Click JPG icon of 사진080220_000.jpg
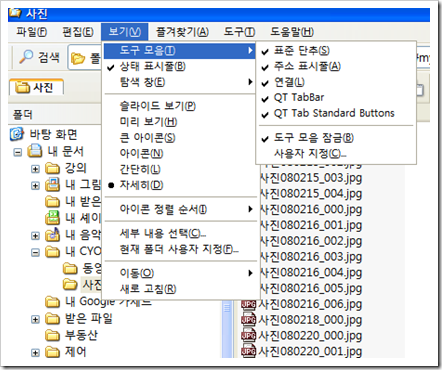Viewport: 442px width, 370px height. tap(249, 336)
